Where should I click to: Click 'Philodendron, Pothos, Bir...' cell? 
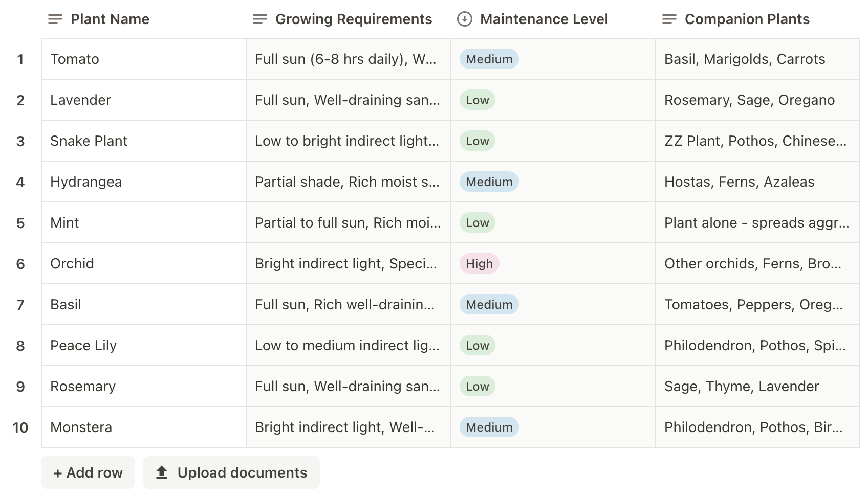point(757,427)
